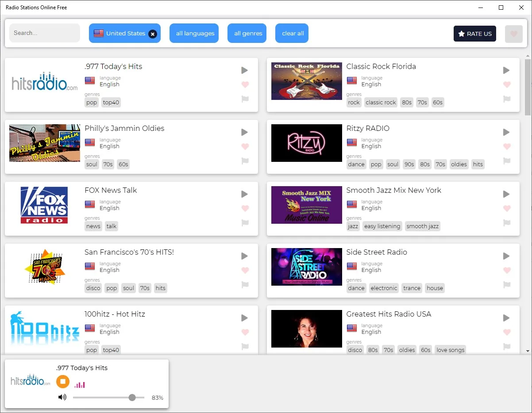Favorite 100hitz - Hot Hitz station
This screenshot has width=532, height=413.
(x=245, y=332)
